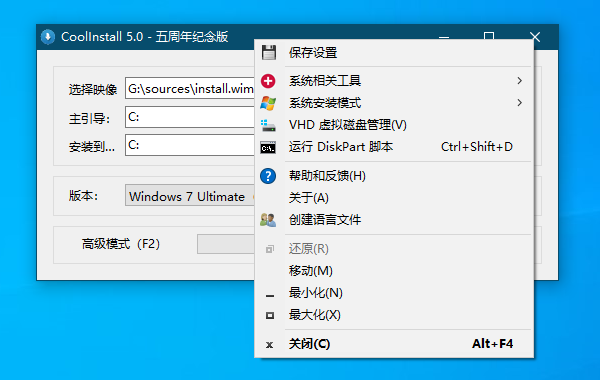Image resolution: width=600 pixels, height=380 pixels.
Task: Choose 最小化(N) menu entry
Action: [x=394, y=293]
